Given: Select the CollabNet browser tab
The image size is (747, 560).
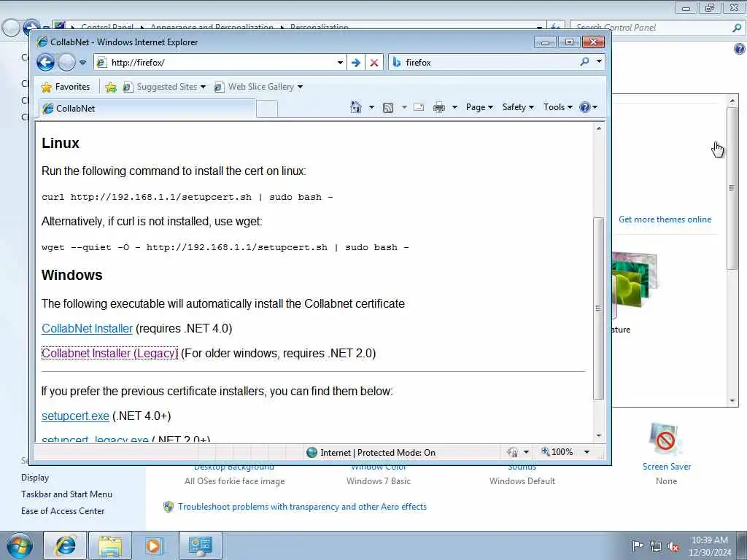Looking at the screenshot, I should 147,109.
